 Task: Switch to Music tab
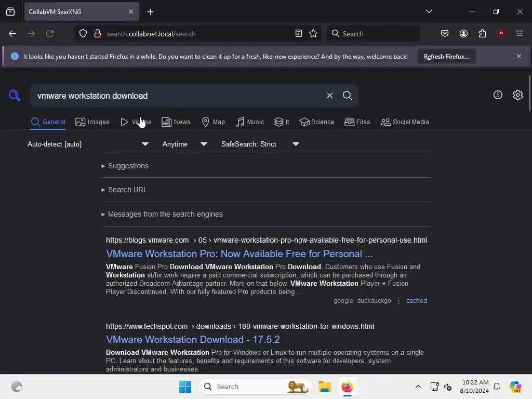pos(250,122)
